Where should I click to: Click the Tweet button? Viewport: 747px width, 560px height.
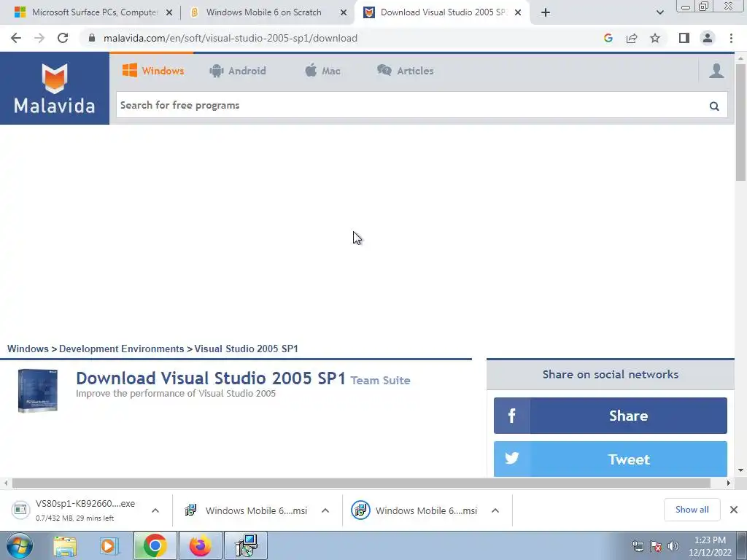611,459
